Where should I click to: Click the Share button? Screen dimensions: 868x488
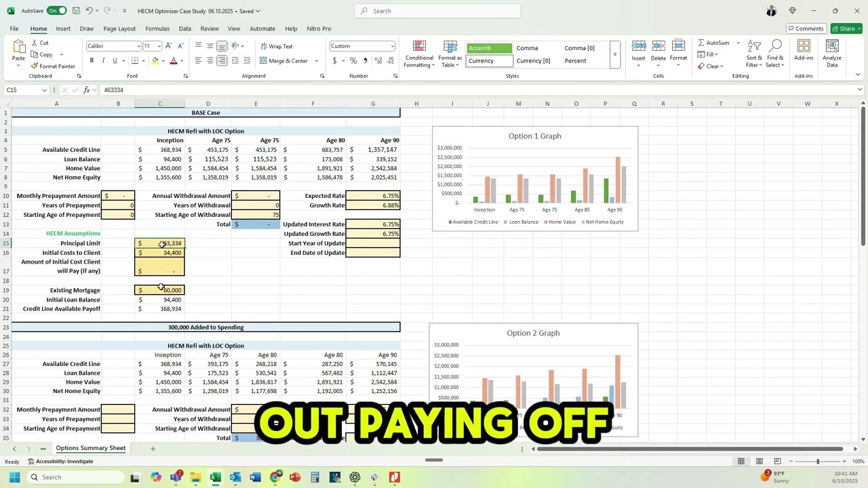click(x=846, y=28)
